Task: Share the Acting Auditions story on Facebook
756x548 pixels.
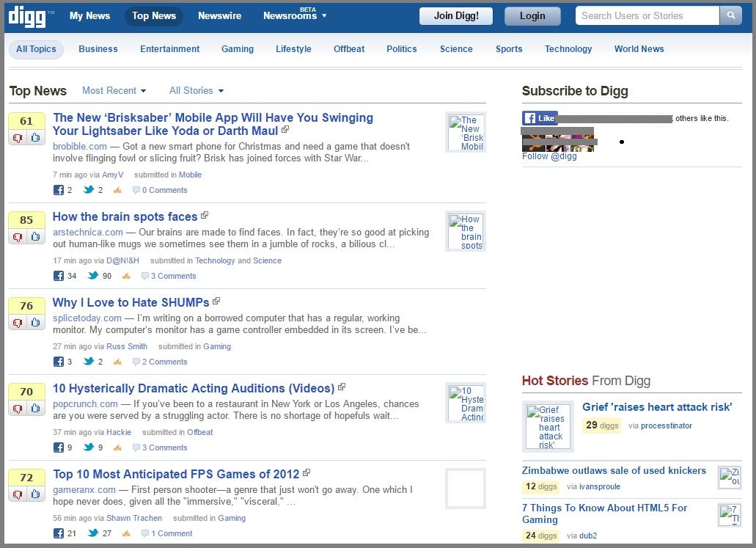Action: (59, 447)
